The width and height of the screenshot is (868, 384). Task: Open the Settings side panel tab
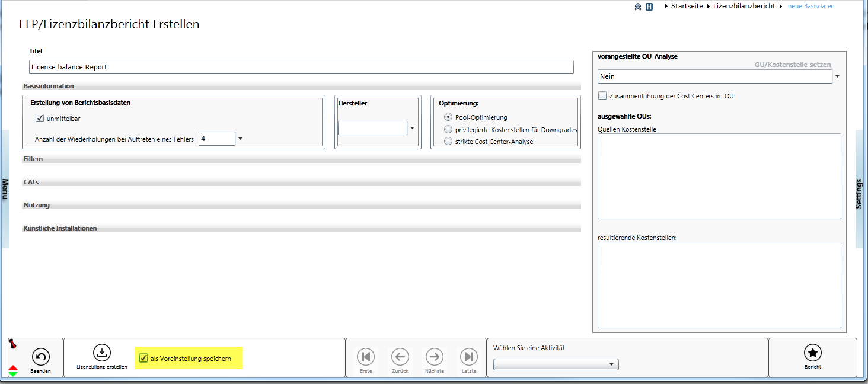click(x=859, y=193)
